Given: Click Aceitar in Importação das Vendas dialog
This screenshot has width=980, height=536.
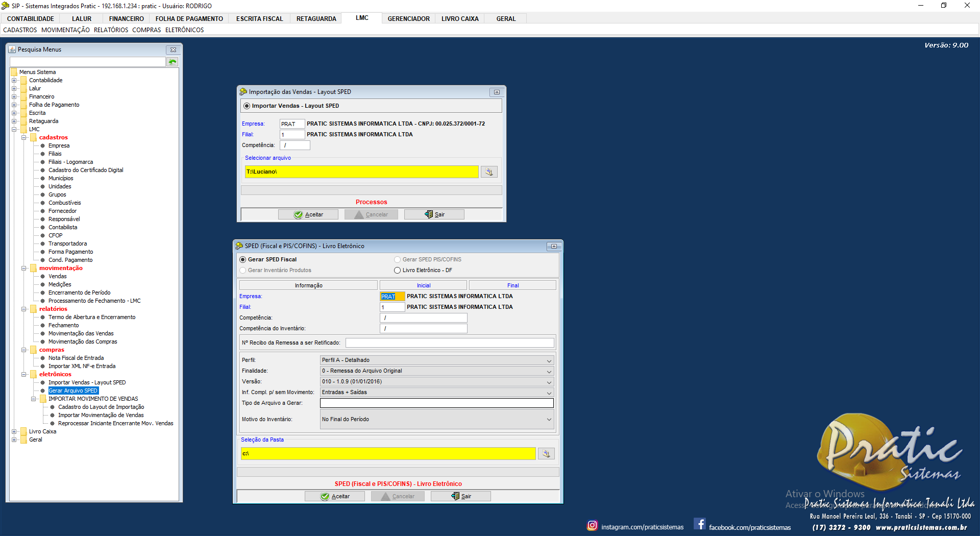Looking at the screenshot, I should 308,215.
